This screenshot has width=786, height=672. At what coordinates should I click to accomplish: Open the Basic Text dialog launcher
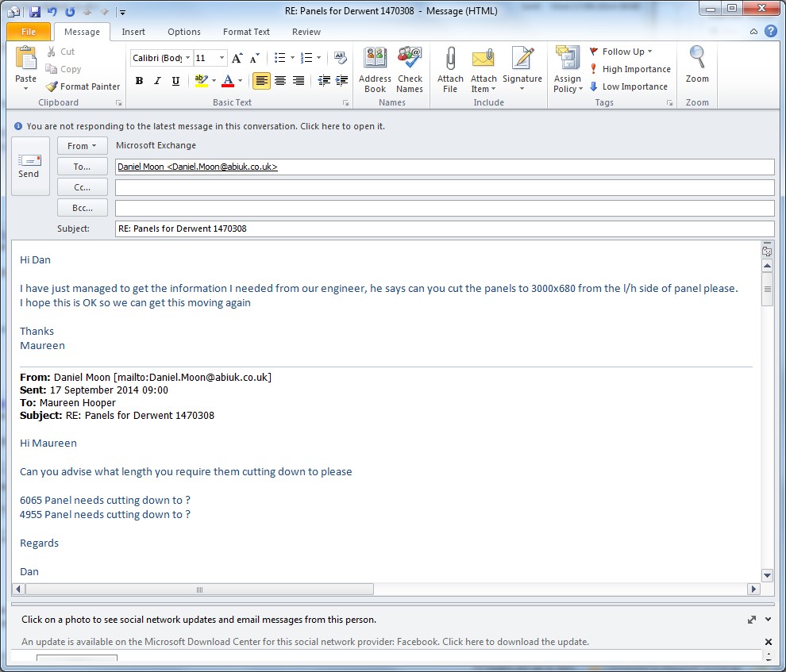[345, 102]
